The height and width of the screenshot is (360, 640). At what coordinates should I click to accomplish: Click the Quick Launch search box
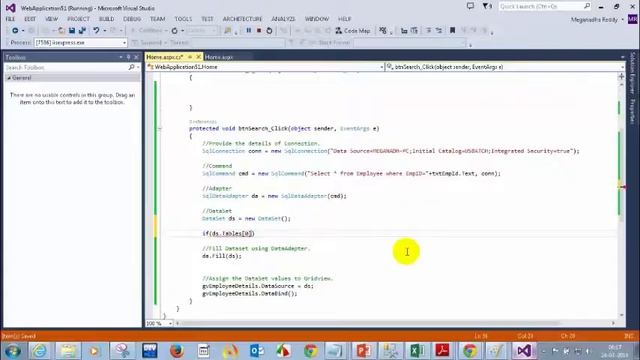tap(545, 6)
